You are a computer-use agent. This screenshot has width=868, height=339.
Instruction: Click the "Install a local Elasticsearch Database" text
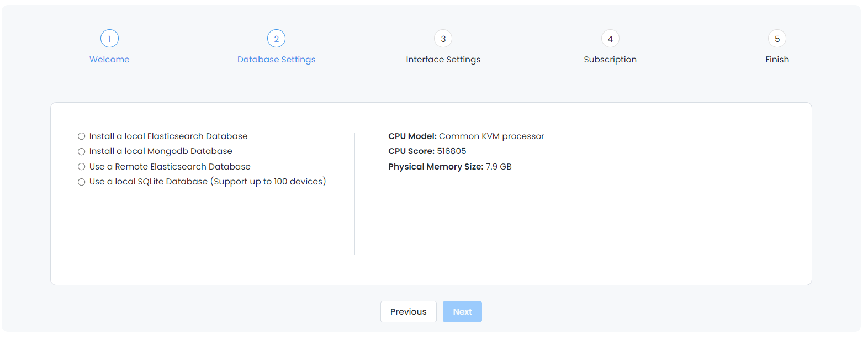pos(168,136)
